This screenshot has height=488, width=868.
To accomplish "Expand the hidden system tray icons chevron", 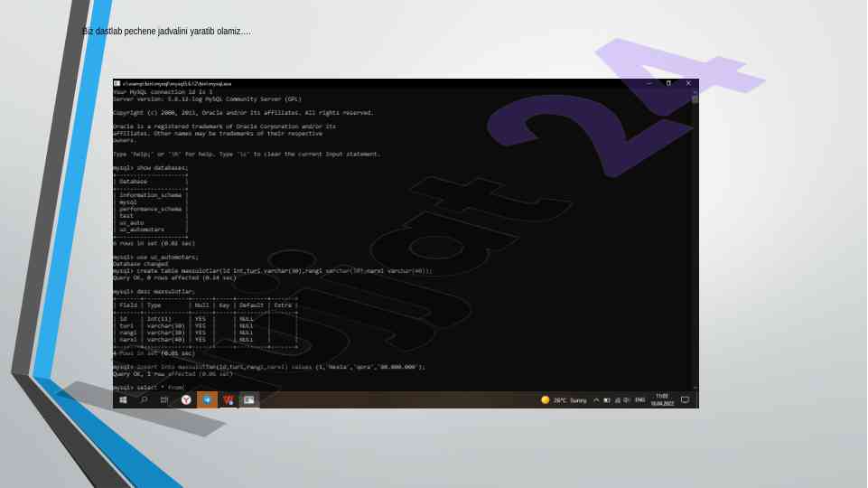I will 596,399.
